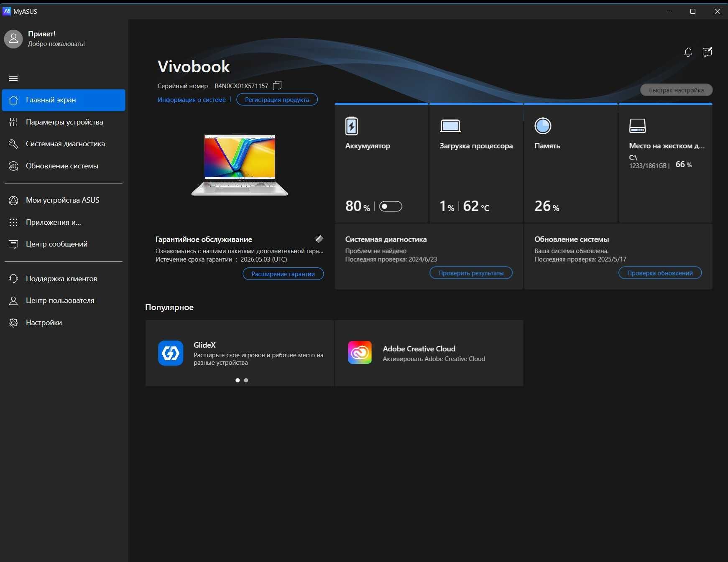Open Приложения и... in sidebar
Viewport: 728px width, 562px height.
coord(64,222)
